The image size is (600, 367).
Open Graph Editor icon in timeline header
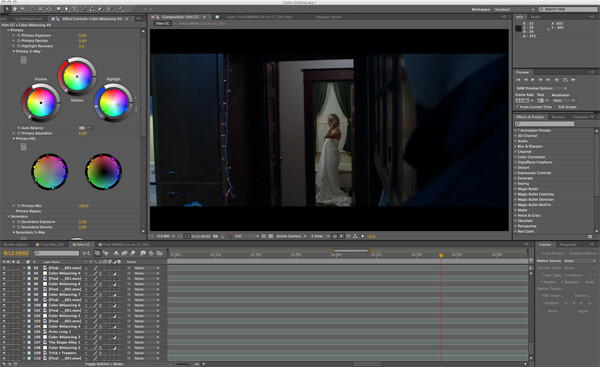tap(160, 253)
